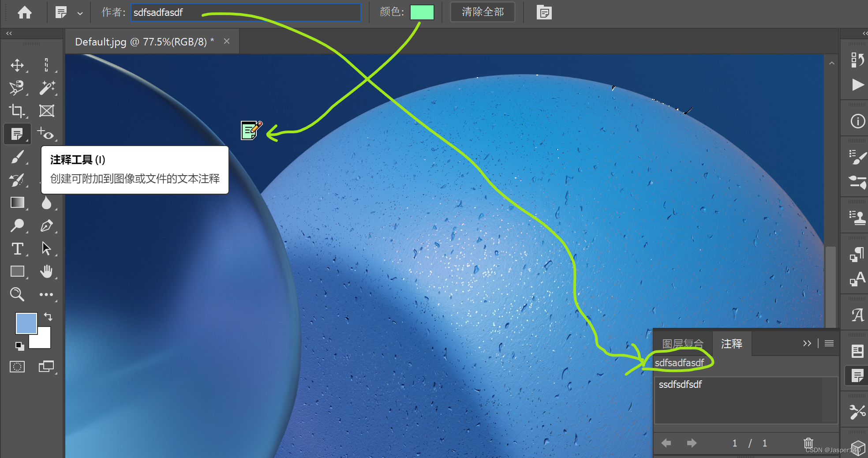This screenshot has height=458, width=868.
Task: Click the canvas scroll up arrow
Action: click(x=831, y=63)
